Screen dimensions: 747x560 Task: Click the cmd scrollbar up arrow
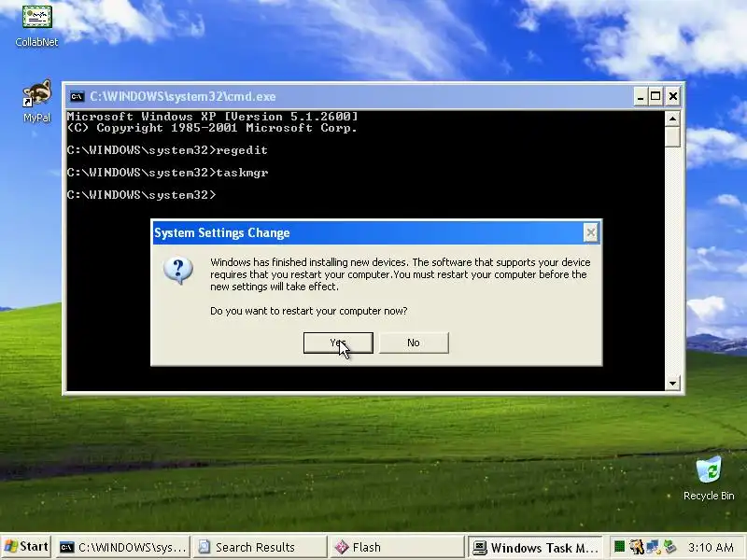(672, 119)
